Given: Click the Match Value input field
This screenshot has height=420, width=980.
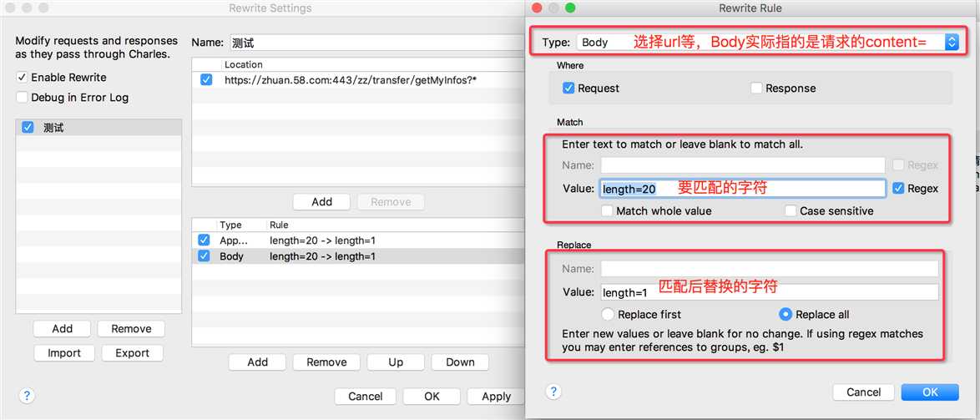Looking at the screenshot, I should (x=742, y=188).
